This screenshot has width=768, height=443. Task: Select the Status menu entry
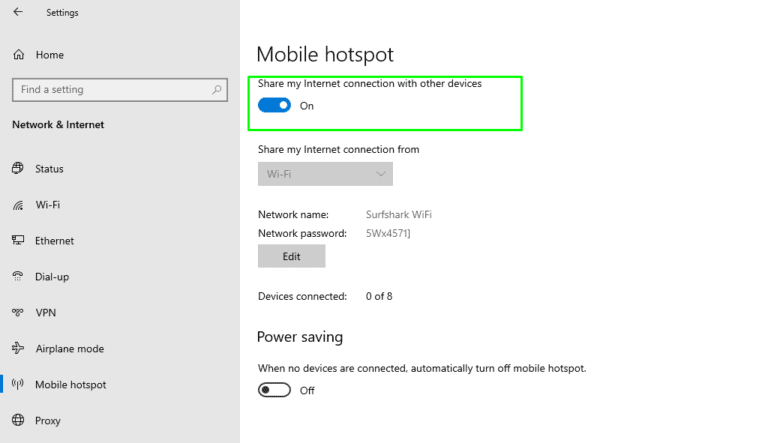[x=49, y=169]
